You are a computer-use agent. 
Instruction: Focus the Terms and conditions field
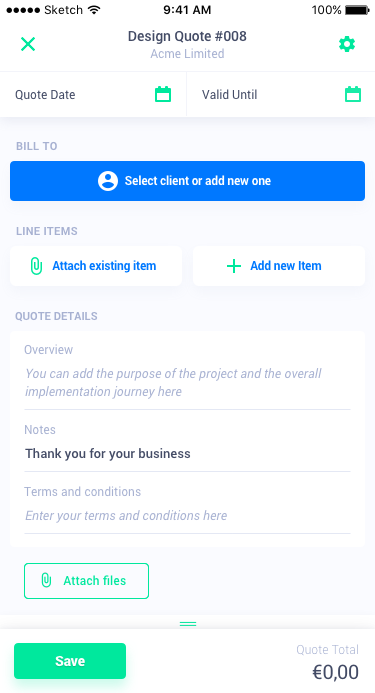(x=188, y=515)
